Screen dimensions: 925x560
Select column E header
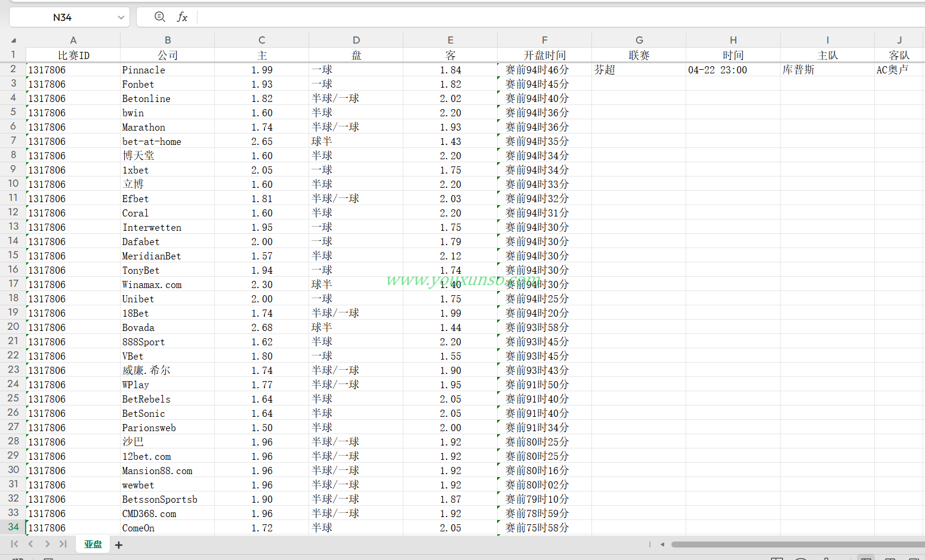(451, 40)
